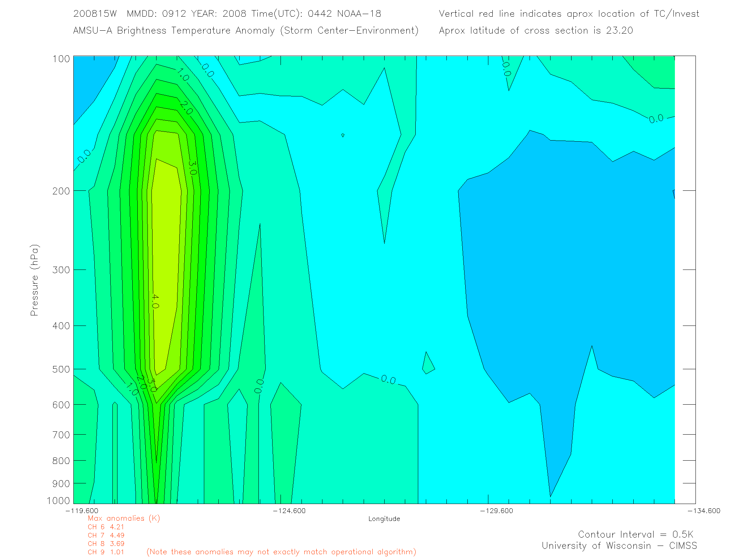Click University of Wisconsin - CIMSS credit
Viewport: 732px width, 560px height.
(619, 546)
